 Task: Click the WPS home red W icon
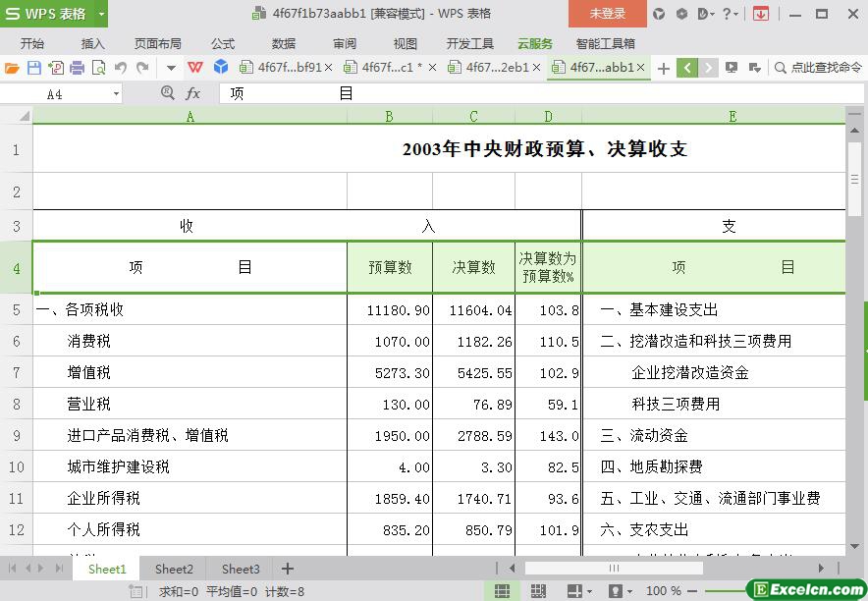(195, 68)
